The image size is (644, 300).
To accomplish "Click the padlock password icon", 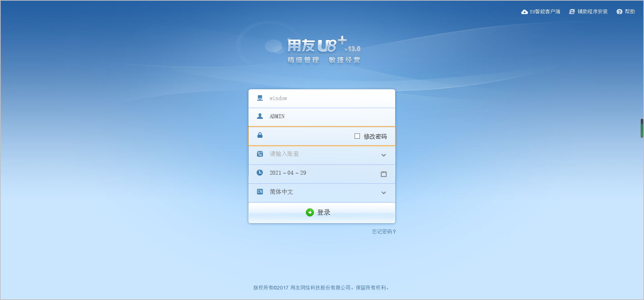I will (x=260, y=135).
